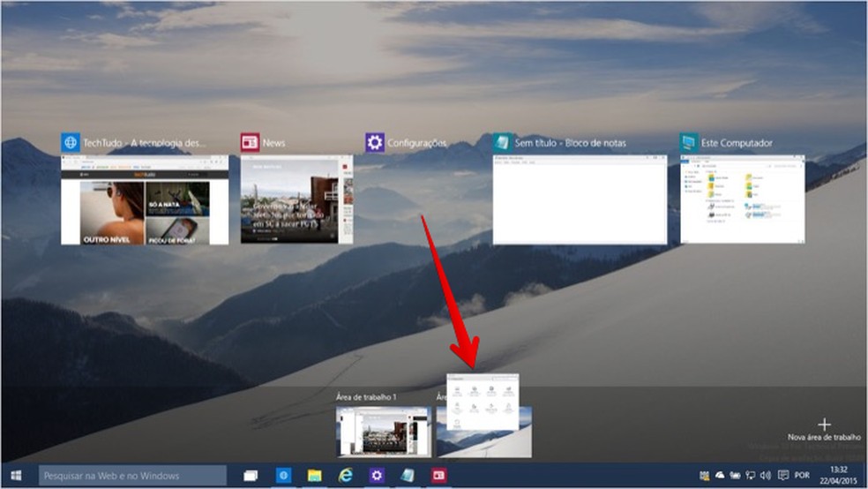Click the Configurações gear icon title
Screen dimensions: 868x489
(375, 142)
